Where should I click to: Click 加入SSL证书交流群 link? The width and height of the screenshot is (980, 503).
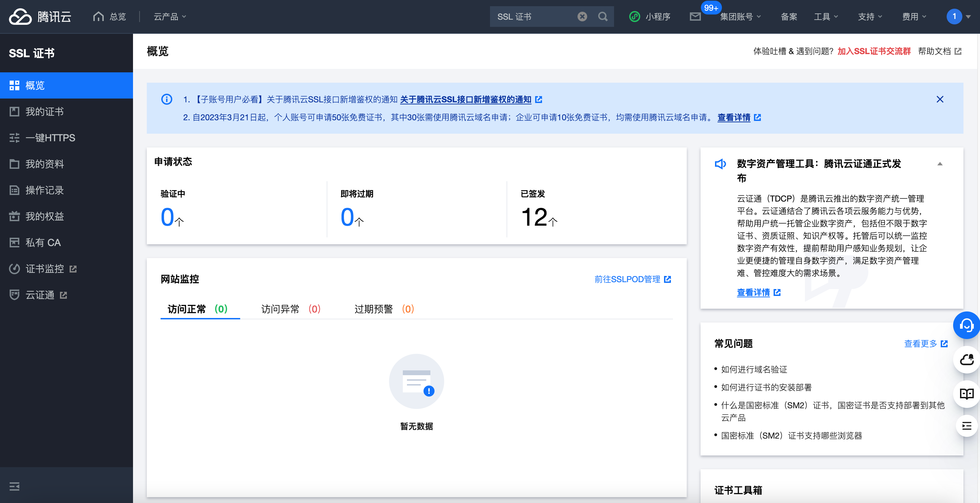click(x=874, y=51)
